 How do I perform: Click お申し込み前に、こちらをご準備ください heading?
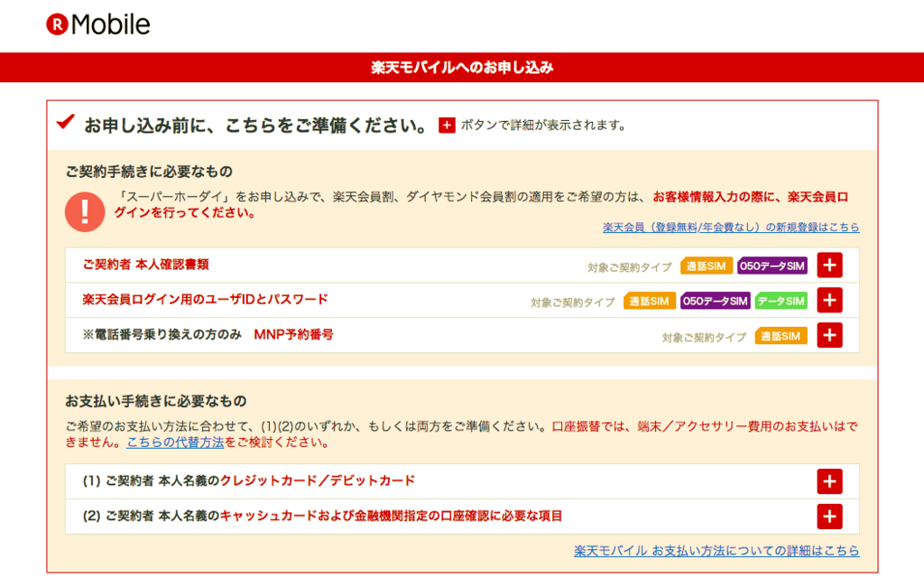pyautogui.click(x=255, y=125)
